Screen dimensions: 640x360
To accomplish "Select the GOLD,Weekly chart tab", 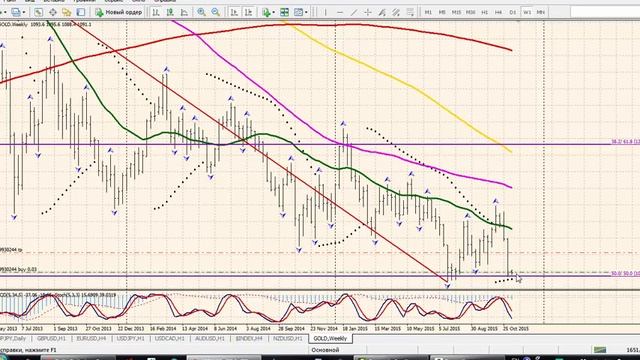I will (330, 338).
